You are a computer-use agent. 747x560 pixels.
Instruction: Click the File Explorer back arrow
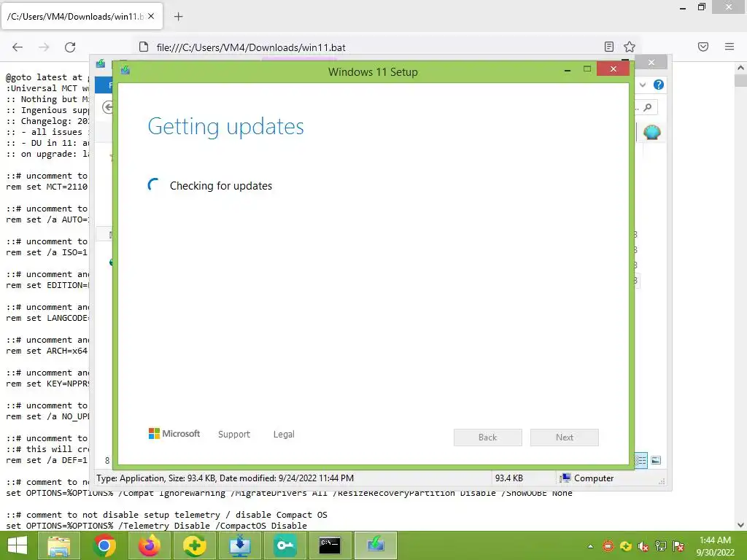click(x=108, y=108)
